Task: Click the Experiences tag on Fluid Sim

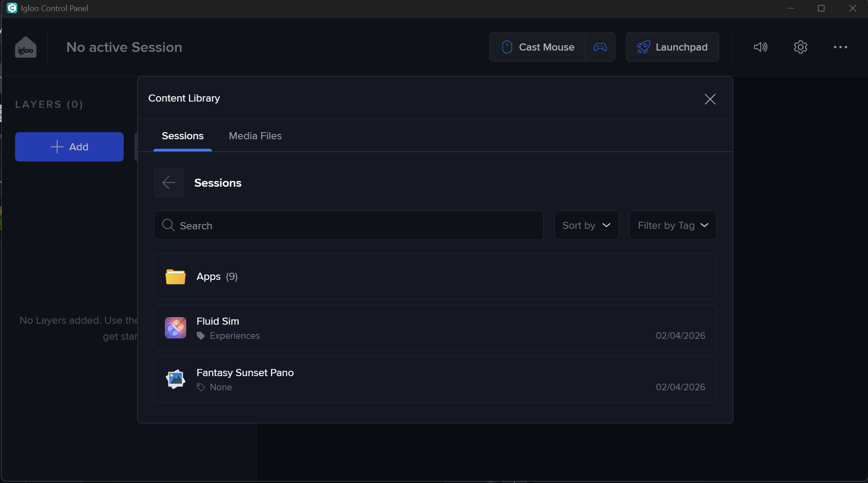Action: 235,336
